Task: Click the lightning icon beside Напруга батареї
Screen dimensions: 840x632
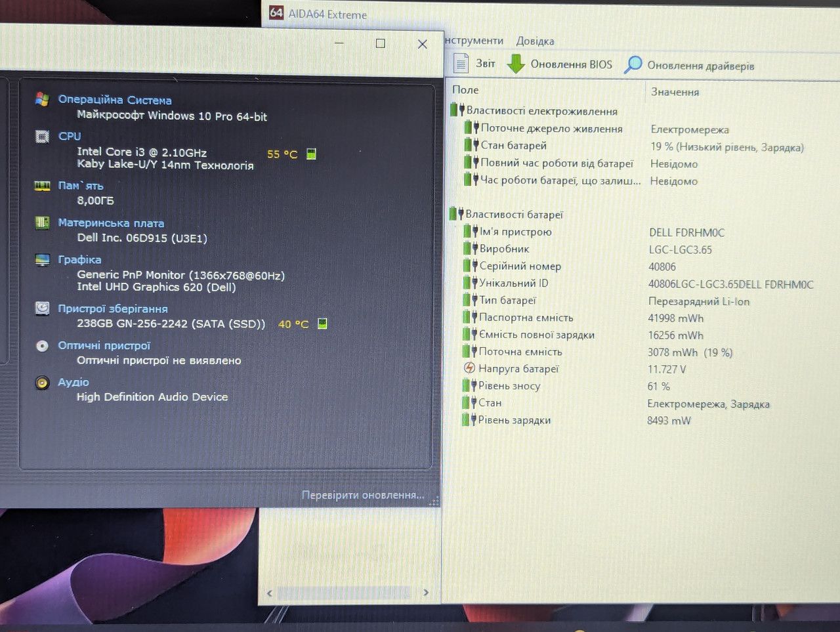Action: click(469, 368)
